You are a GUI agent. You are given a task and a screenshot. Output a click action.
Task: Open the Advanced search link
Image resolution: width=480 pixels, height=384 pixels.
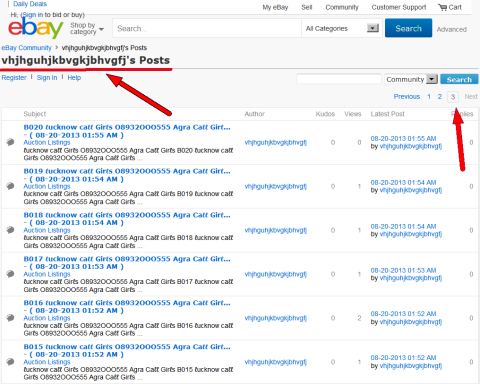pos(452,29)
